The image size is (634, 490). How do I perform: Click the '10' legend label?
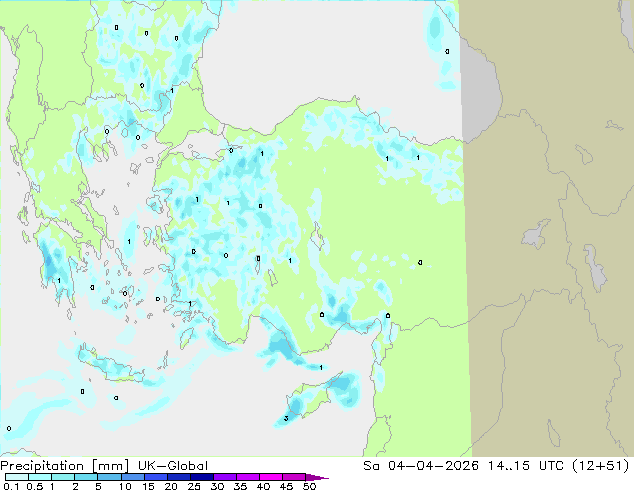click(x=125, y=486)
